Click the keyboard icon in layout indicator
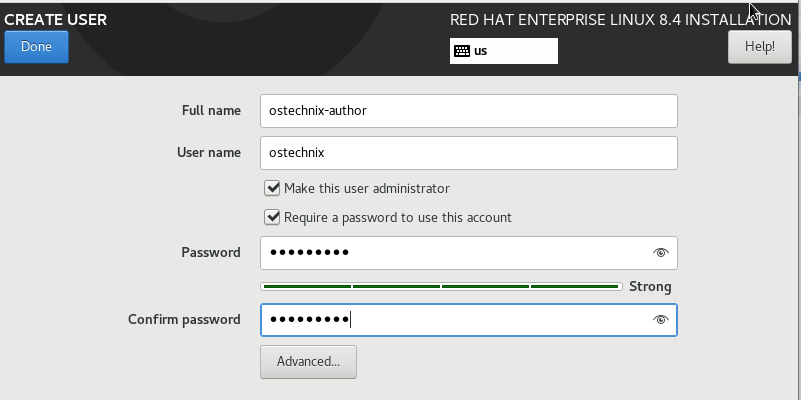Screen dimensions: 801x400 [462, 51]
